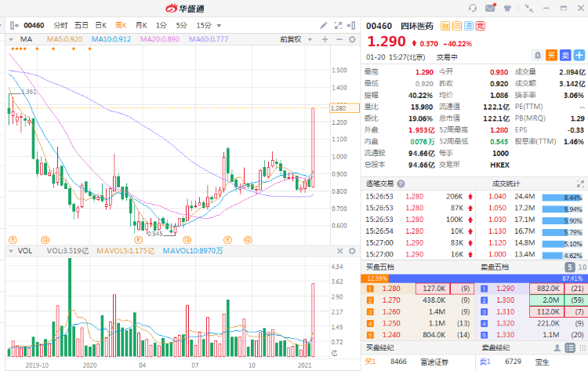
Task: Click broker 富途证券 in bid queue
Action: coord(434,362)
